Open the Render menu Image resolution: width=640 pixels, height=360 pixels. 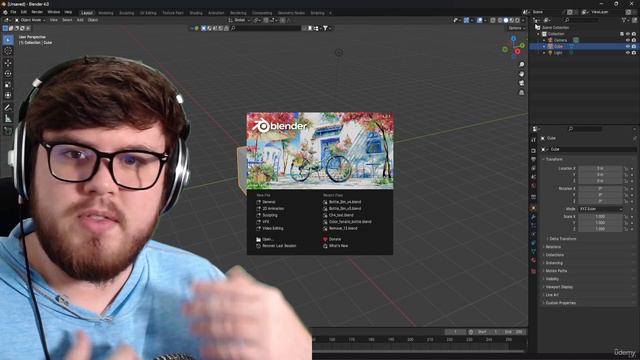tap(37, 12)
